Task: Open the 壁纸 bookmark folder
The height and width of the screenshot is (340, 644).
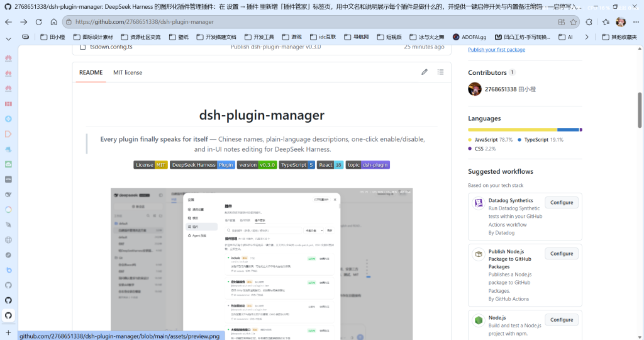Action: 179,37
